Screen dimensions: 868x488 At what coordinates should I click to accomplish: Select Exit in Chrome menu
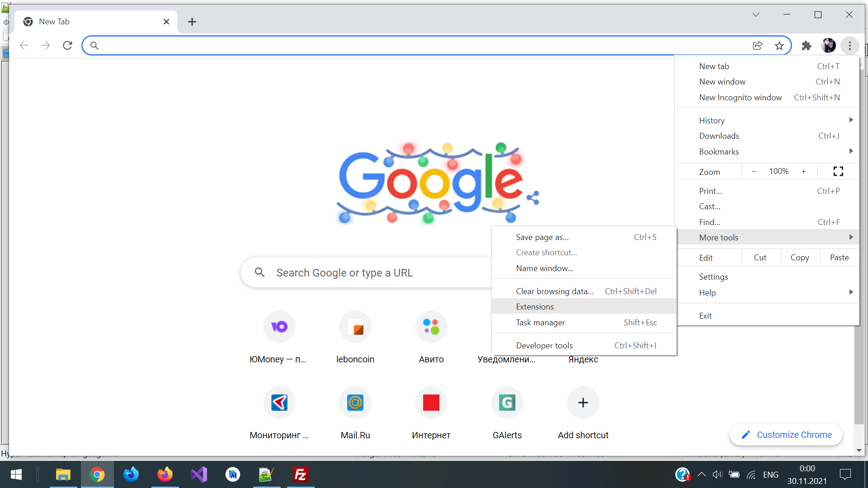click(x=767, y=316)
